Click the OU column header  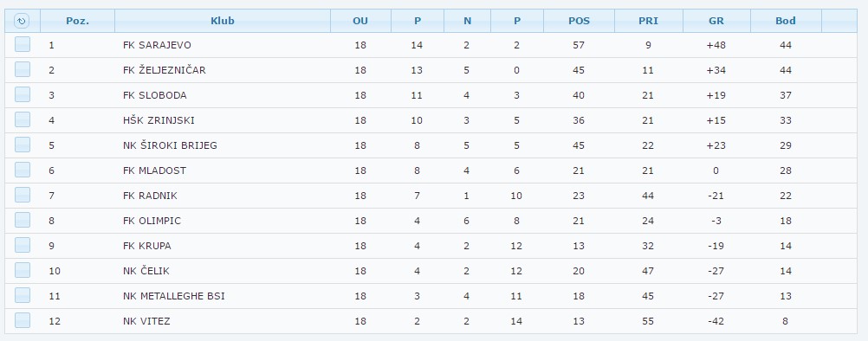pyautogui.click(x=360, y=21)
